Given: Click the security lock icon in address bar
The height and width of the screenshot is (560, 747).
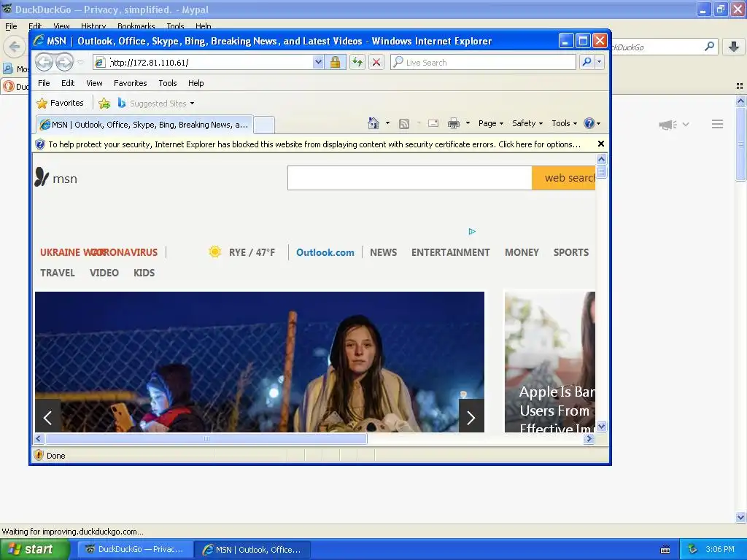Looking at the screenshot, I should coord(335,63).
